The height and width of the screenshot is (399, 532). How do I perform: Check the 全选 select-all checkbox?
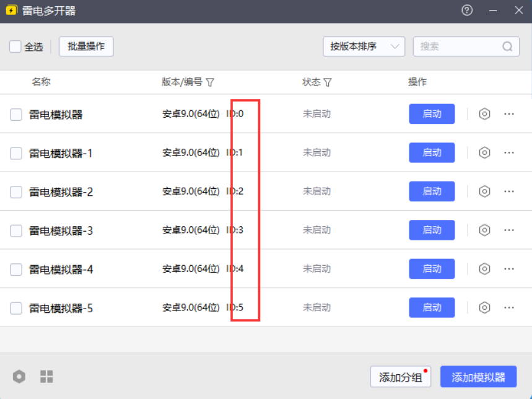(15, 46)
